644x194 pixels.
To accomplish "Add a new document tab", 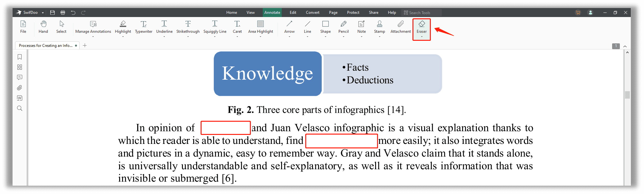I will coord(85,46).
